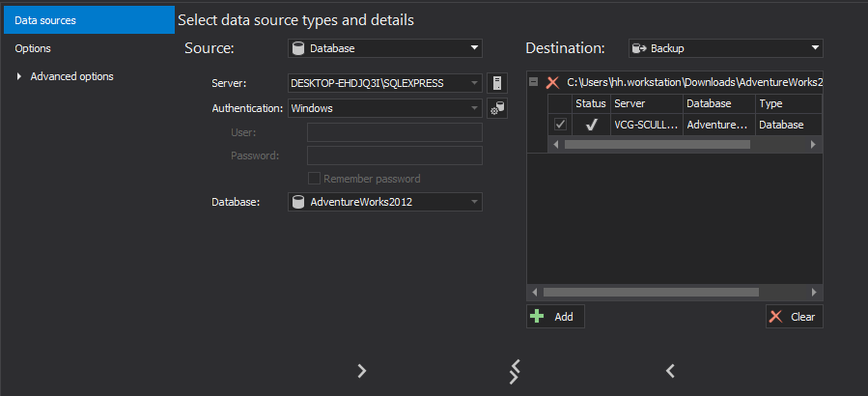868x396 pixels.
Task: Click the database settings icon beside the Authentication field
Action: pos(496,108)
